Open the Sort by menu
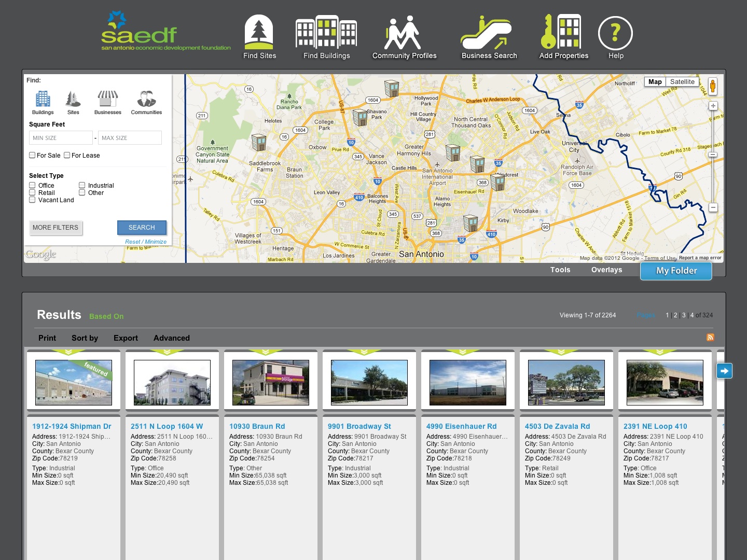Viewport: 747px width, 560px height. tap(85, 338)
